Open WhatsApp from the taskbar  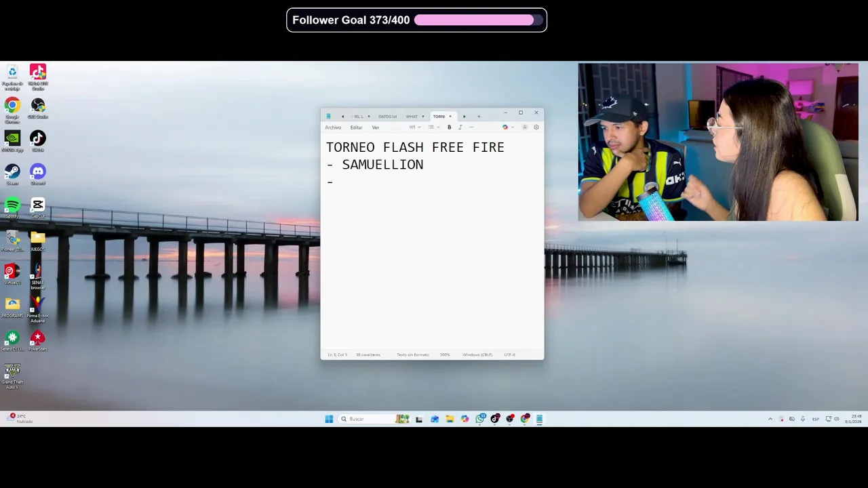click(x=480, y=419)
